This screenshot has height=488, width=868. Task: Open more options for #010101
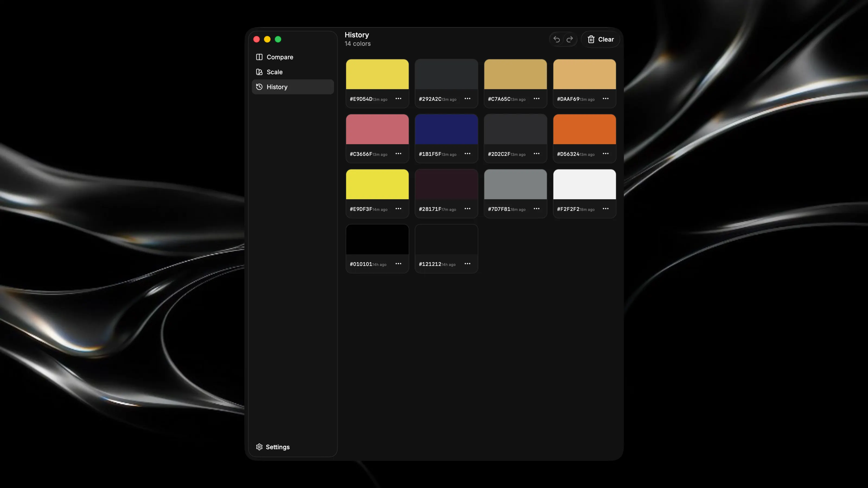click(398, 264)
